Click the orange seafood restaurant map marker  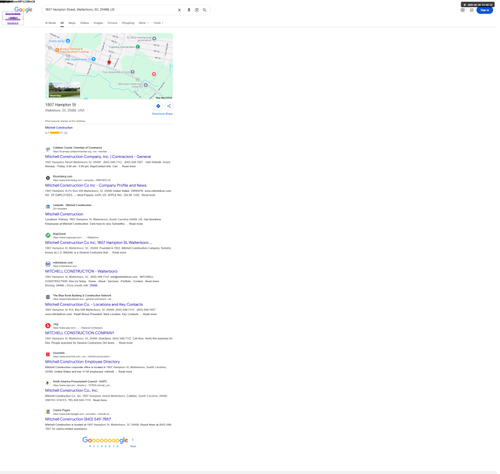click(57, 50)
